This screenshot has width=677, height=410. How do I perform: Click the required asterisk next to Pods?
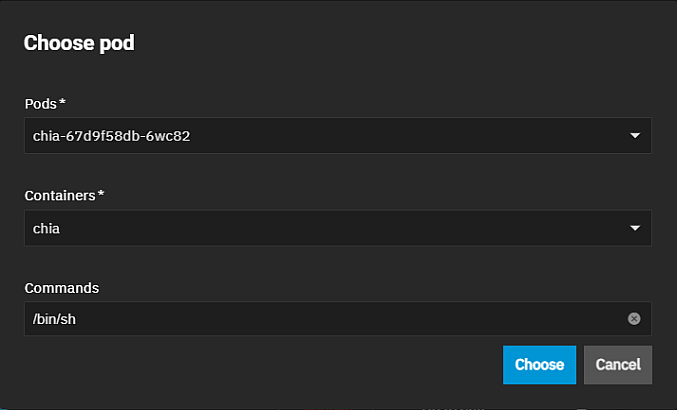(70, 103)
